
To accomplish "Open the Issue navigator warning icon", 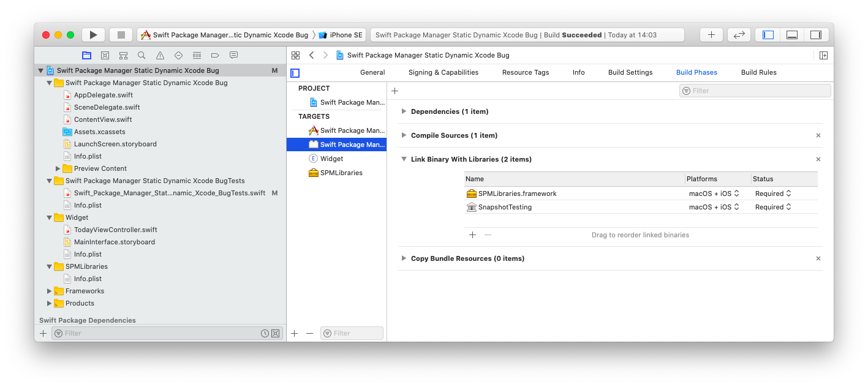I will [160, 55].
